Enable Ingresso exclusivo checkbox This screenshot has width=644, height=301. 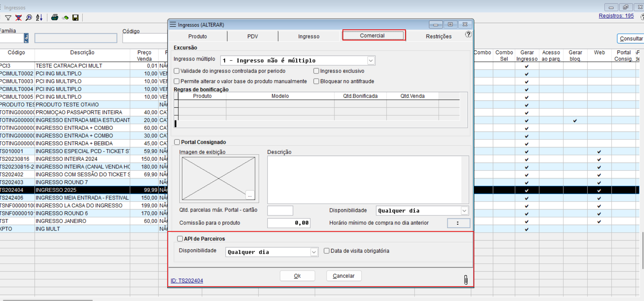[316, 71]
